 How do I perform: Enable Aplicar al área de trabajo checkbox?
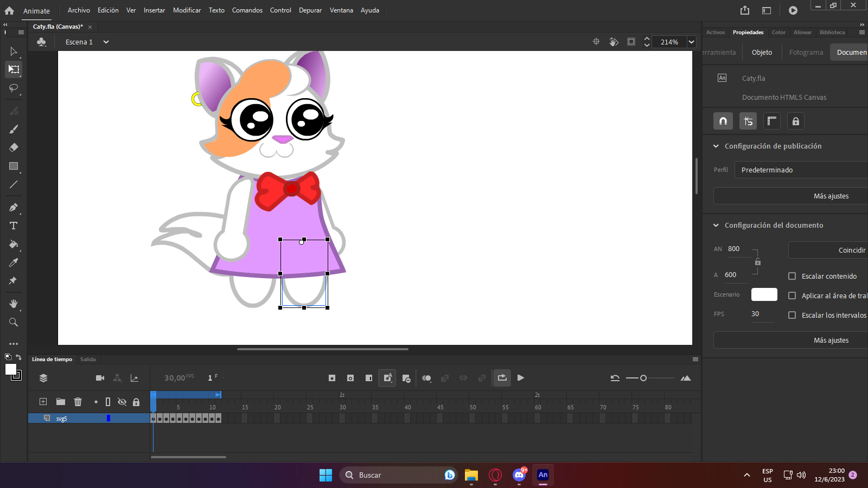(792, 296)
